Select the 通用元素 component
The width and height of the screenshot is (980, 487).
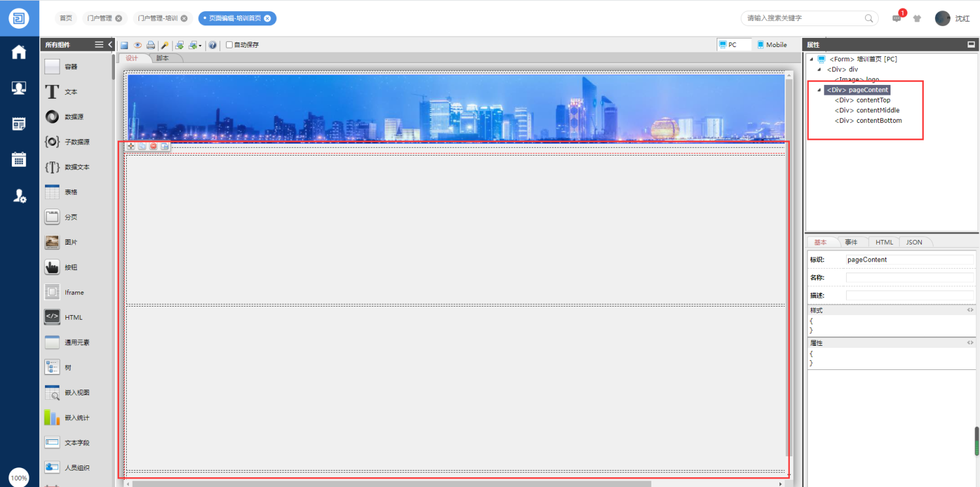76,343
